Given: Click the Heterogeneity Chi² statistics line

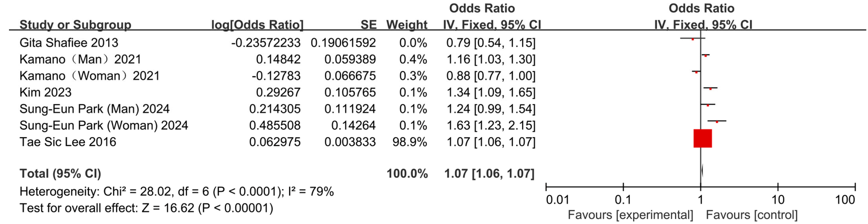Looking at the screenshot, I should point(177,192).
